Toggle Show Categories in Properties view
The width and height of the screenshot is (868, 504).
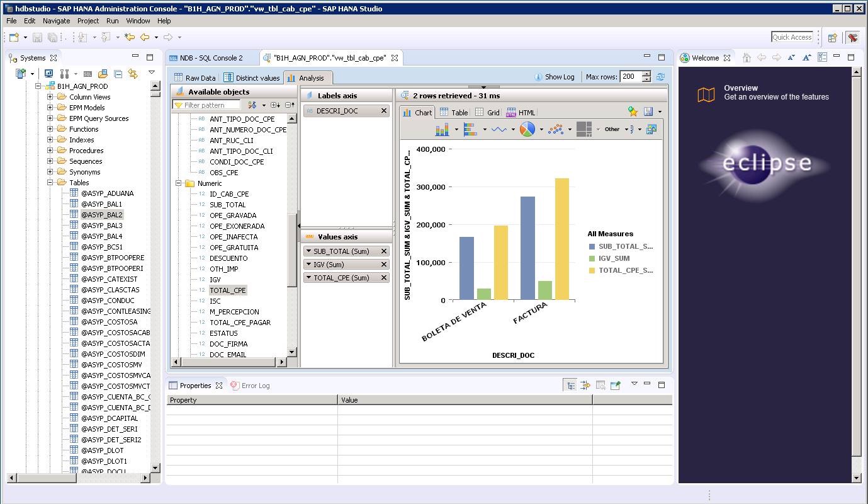pos(570,385)
